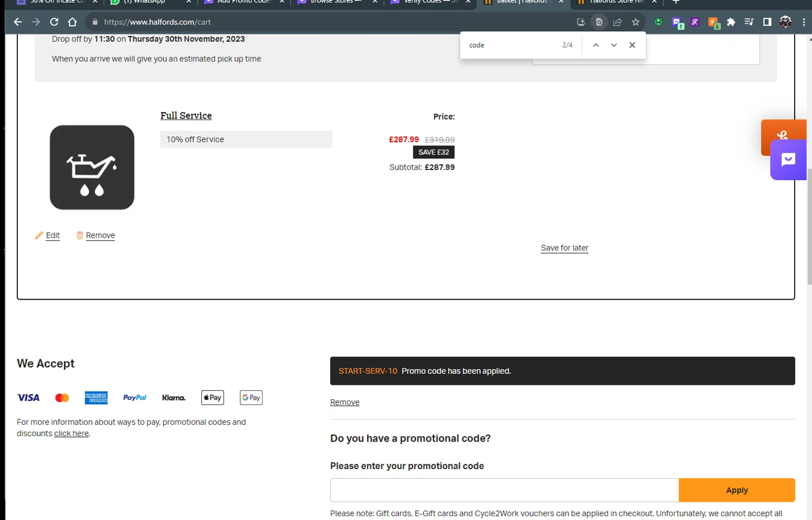
Task: Click the page vertical scrollbar
Action: (809, 227)
